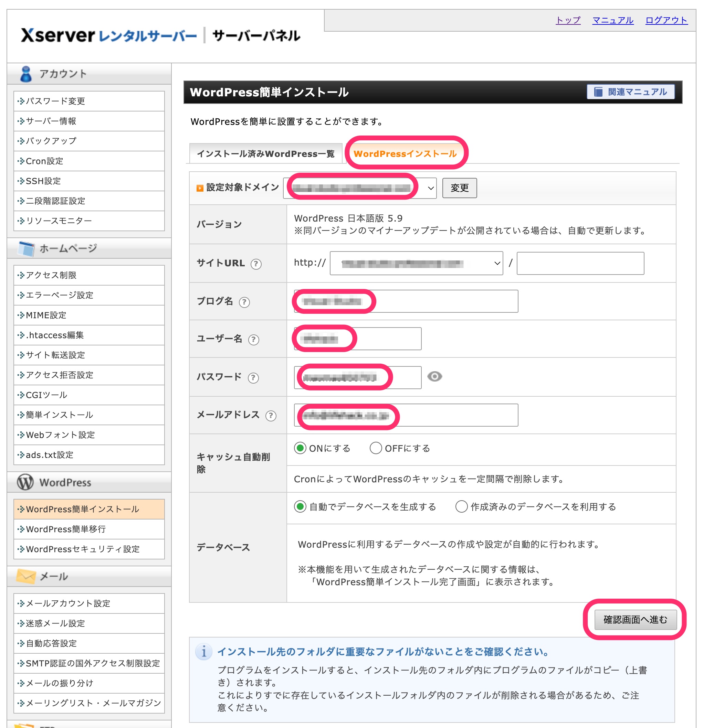Open 簡単インストール in sidebar
This screenshot has height=728, width=703.
coord(89,415)
